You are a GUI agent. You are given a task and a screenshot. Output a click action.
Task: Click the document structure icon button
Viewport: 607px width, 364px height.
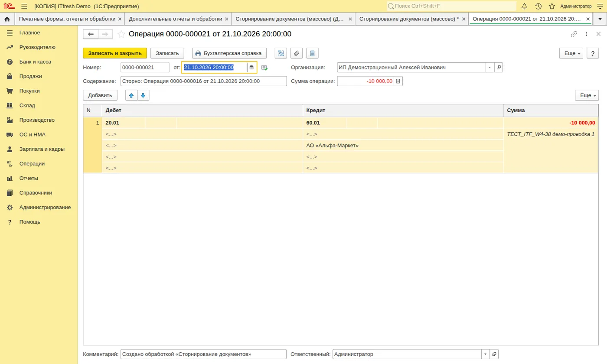[x=281, y=53]
